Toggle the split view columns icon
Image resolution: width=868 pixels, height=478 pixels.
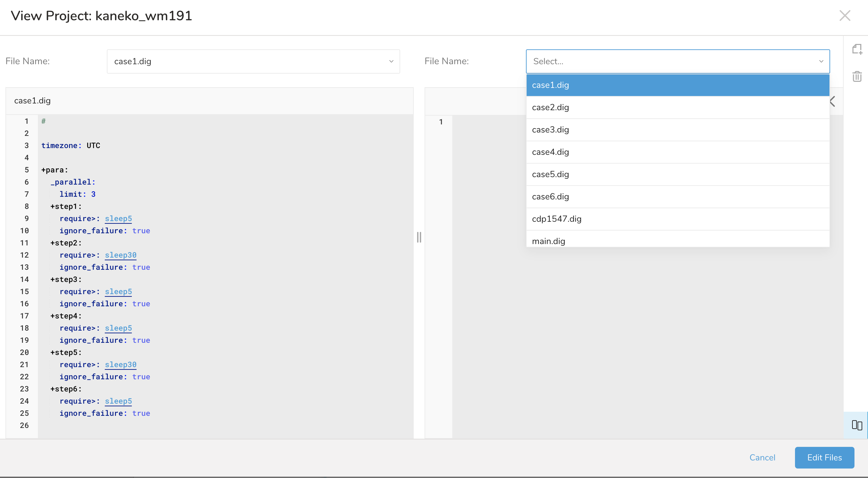pos(857,425)
